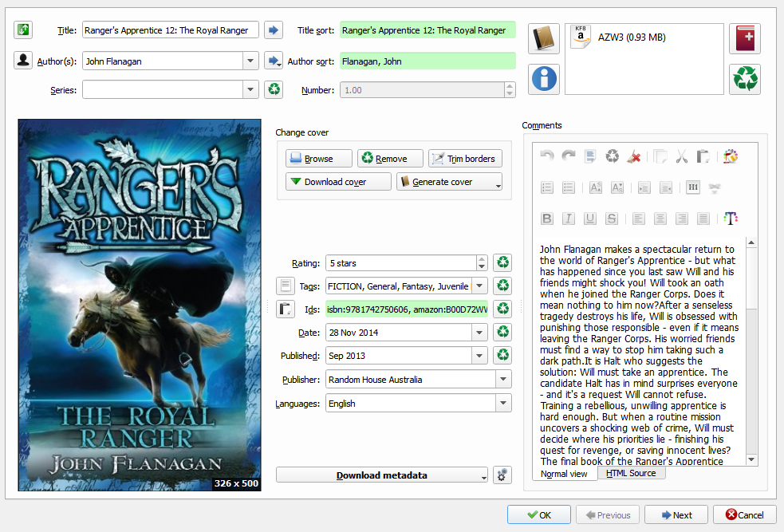This screenshot has height=532, width=784.
Task: Clear the Date value
Action: tap(502, 332)
